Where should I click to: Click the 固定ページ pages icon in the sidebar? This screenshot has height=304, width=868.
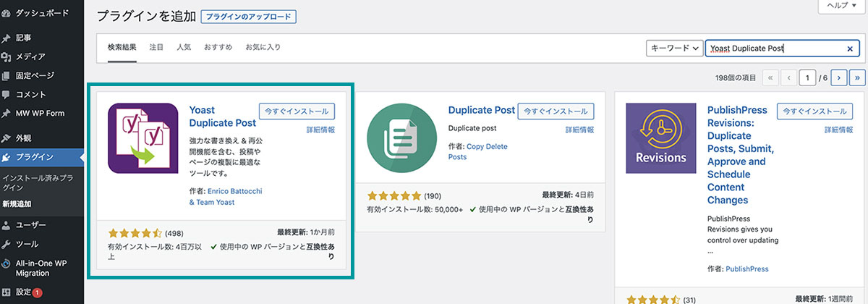7,75
